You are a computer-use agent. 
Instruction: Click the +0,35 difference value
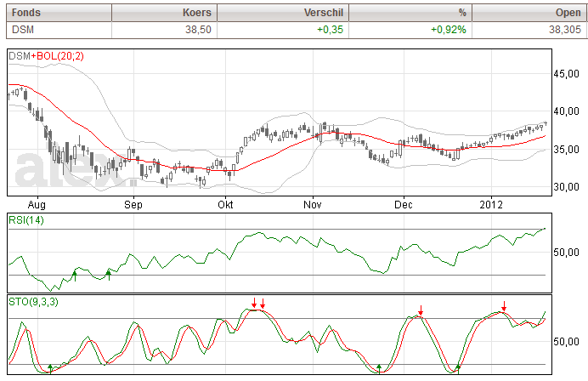pos(330,30)
